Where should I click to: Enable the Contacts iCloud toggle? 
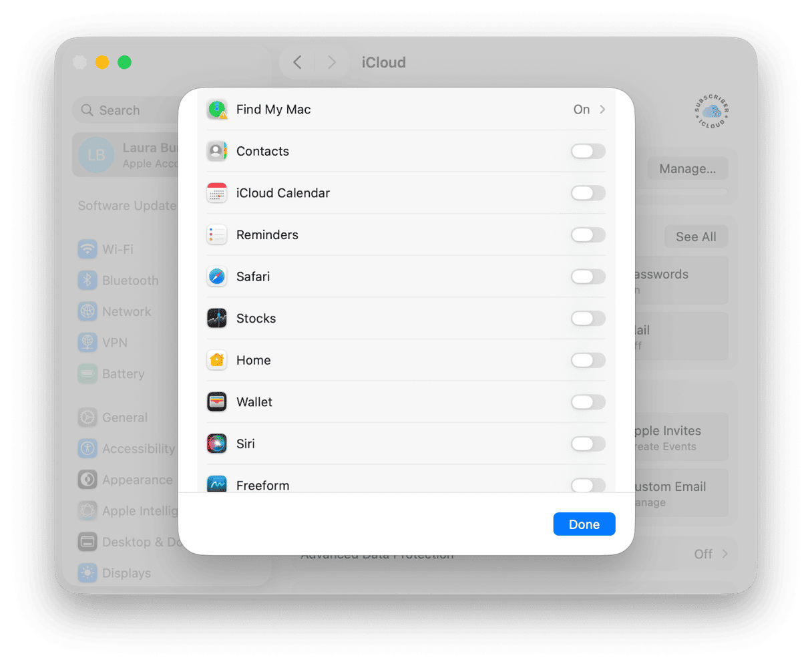588,151
